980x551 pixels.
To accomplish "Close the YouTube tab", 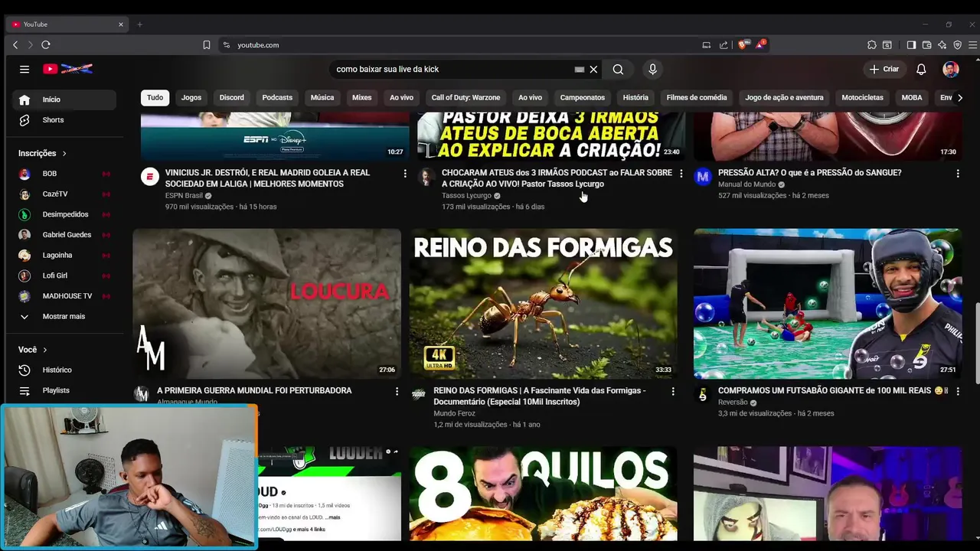I will (x=120, y=24).
